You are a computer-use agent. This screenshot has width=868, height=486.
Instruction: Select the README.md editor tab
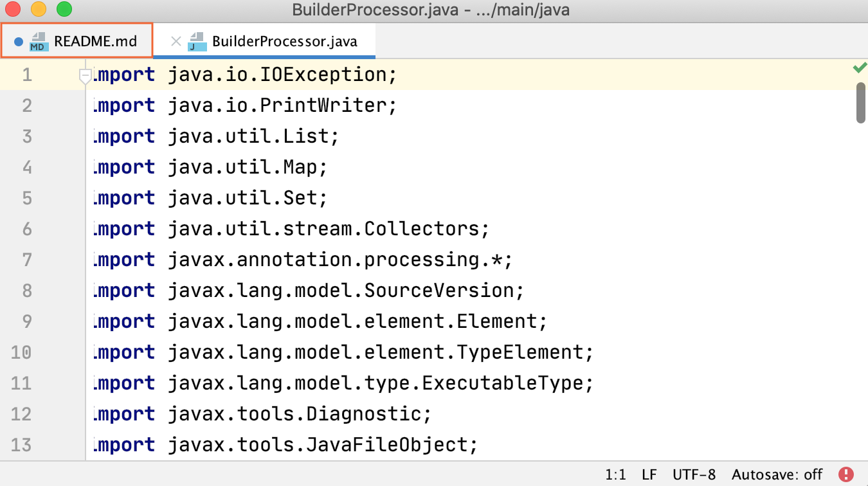(x=96, y=40)
